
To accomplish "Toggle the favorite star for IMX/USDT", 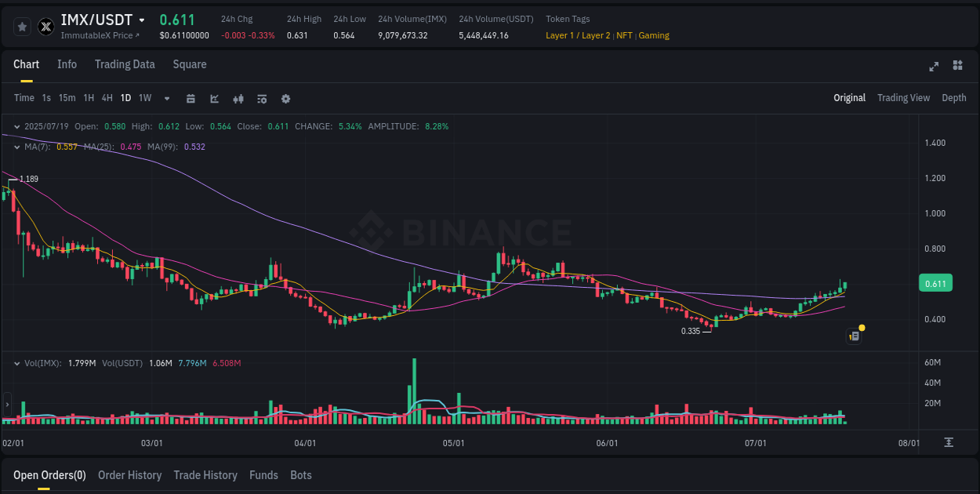I will coord(22,26).
